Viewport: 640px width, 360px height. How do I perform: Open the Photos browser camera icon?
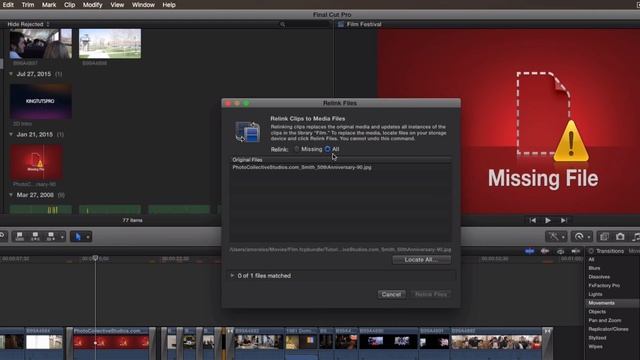(x=620, y=236)
